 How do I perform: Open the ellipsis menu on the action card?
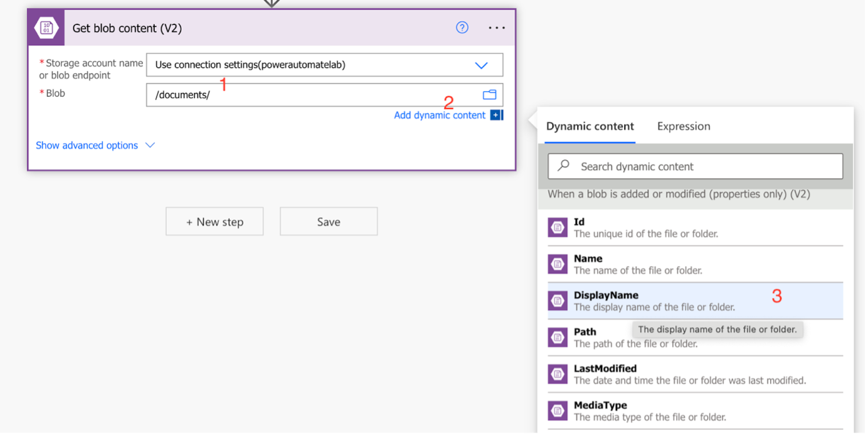[x=496, y=28]
